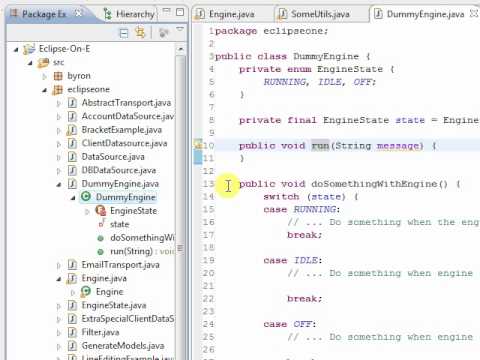Click the Eclipse-On-E project icon
The width and height of the screenshot is (480, 360).
(x=29, y=49)
